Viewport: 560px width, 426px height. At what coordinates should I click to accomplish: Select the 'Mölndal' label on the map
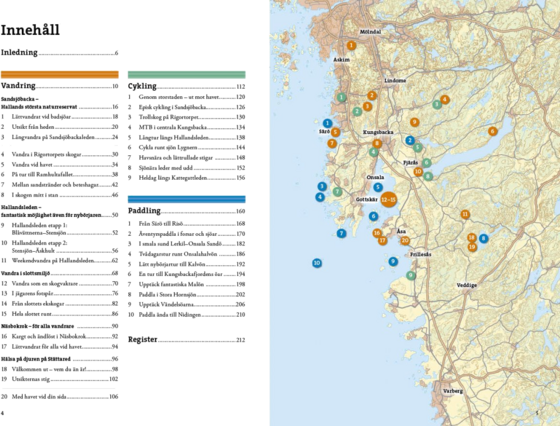click(370, 32)
